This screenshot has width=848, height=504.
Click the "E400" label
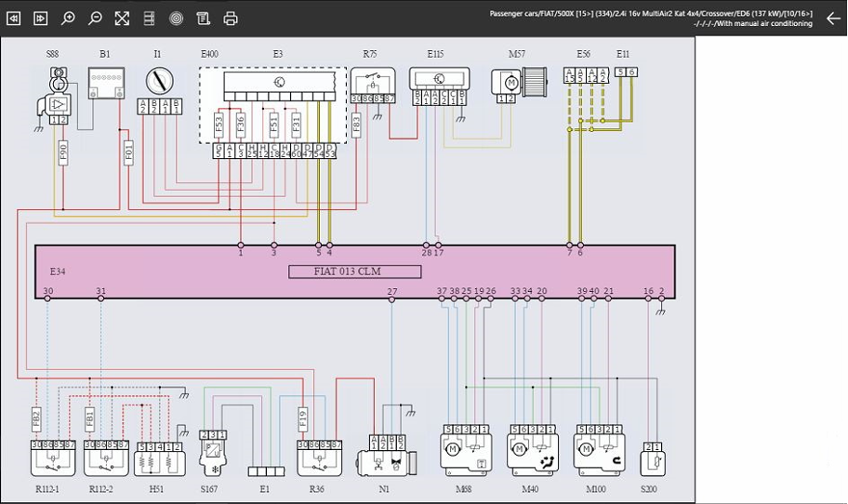[x=209, y=54]
